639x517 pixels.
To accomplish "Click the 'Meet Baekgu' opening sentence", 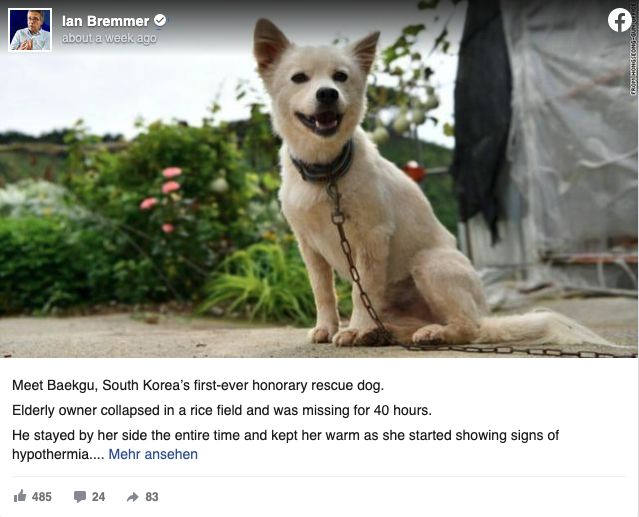I will (198, 385).
